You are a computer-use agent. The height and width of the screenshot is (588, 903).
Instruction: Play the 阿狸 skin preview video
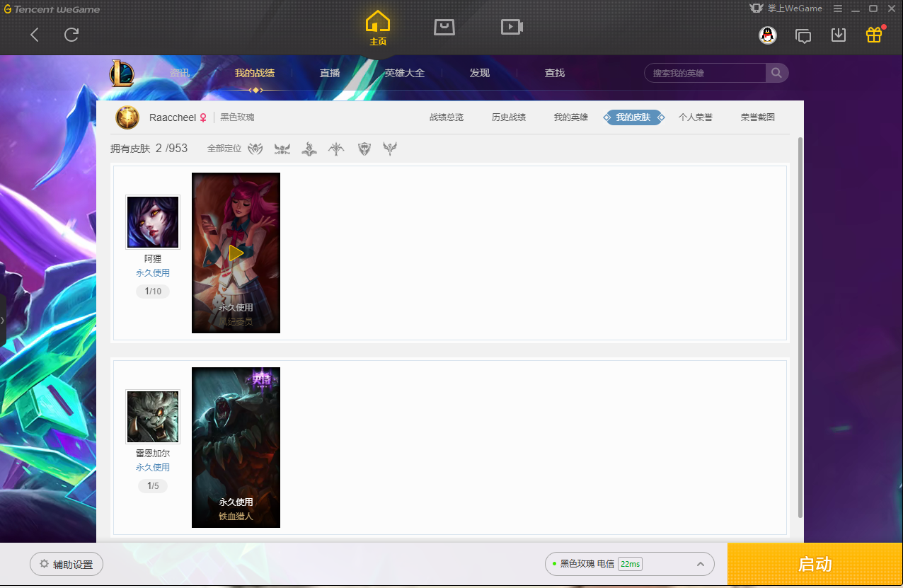(236, 253)
